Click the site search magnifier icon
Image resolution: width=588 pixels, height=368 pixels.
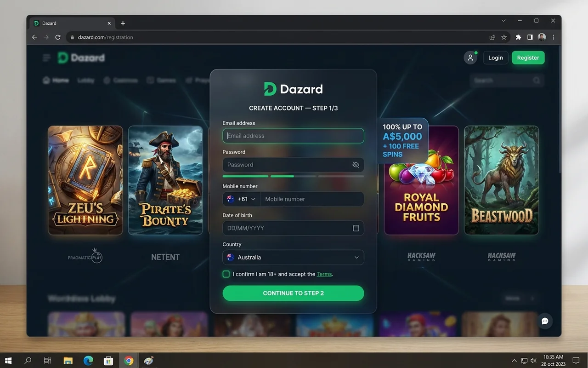click(537, 80)
